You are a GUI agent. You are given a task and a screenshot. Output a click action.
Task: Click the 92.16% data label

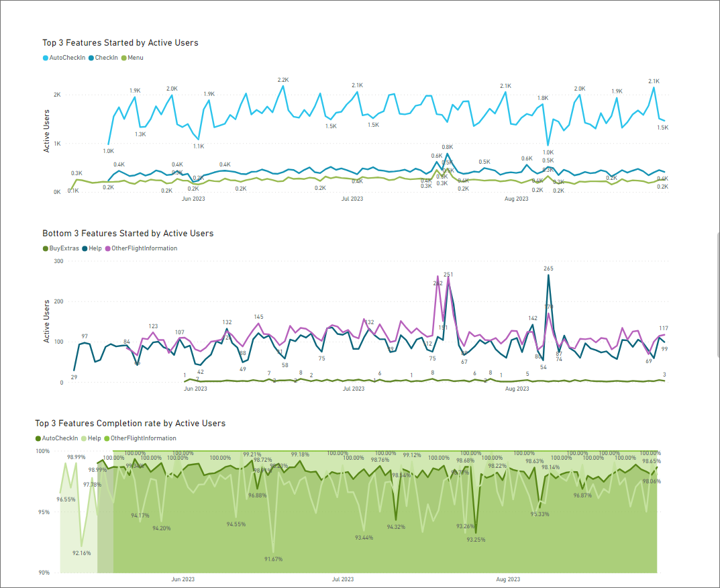(82, 553)
